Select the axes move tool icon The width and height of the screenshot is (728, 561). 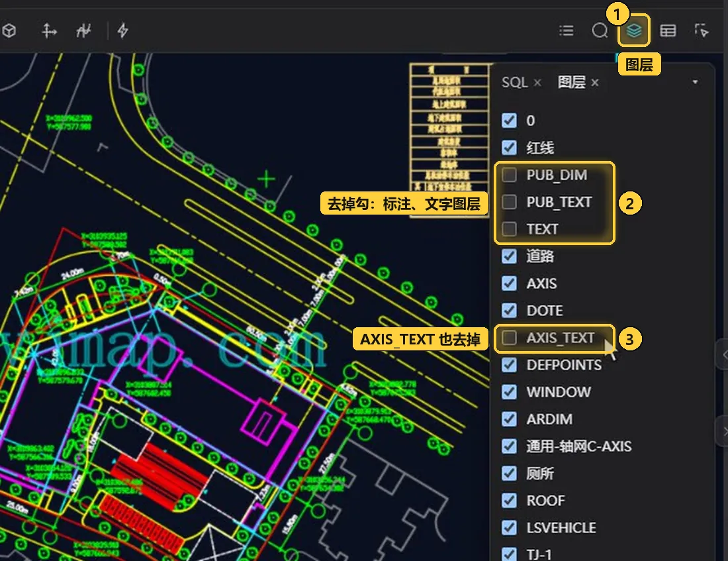[49, 30]
